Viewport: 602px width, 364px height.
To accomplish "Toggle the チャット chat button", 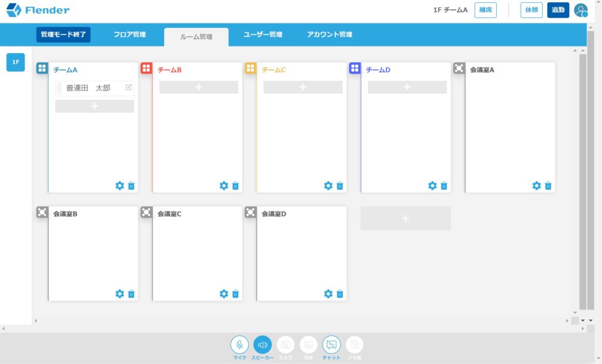I will pos(331,345).
